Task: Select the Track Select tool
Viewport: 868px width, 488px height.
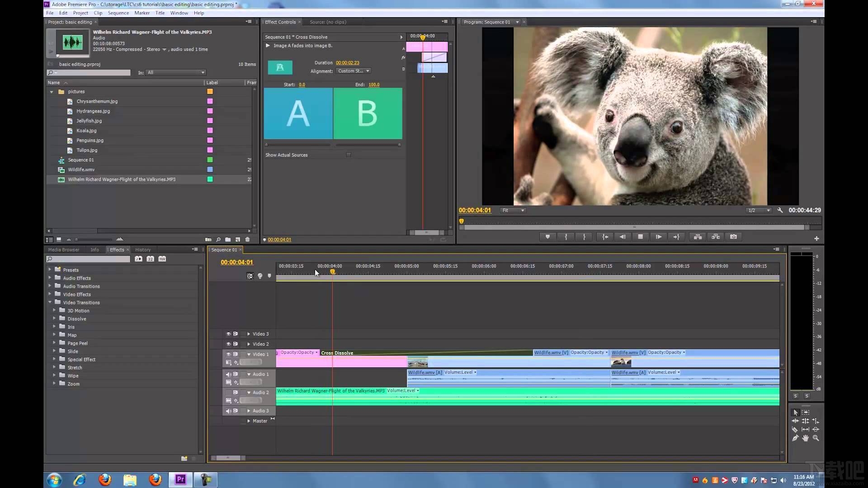Action: tap(806, 412)
